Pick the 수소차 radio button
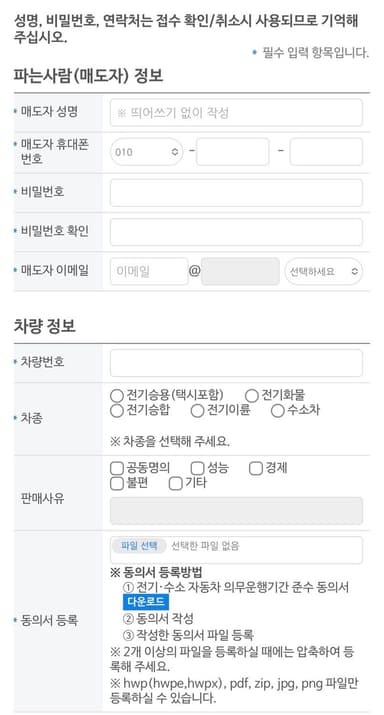 [x=278, y=410]
